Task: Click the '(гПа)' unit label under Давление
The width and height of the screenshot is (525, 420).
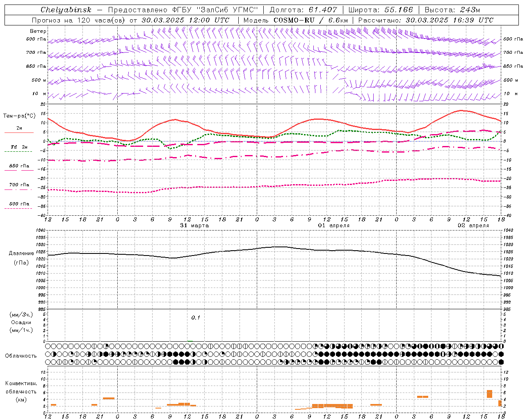Action: pos(21,263)
